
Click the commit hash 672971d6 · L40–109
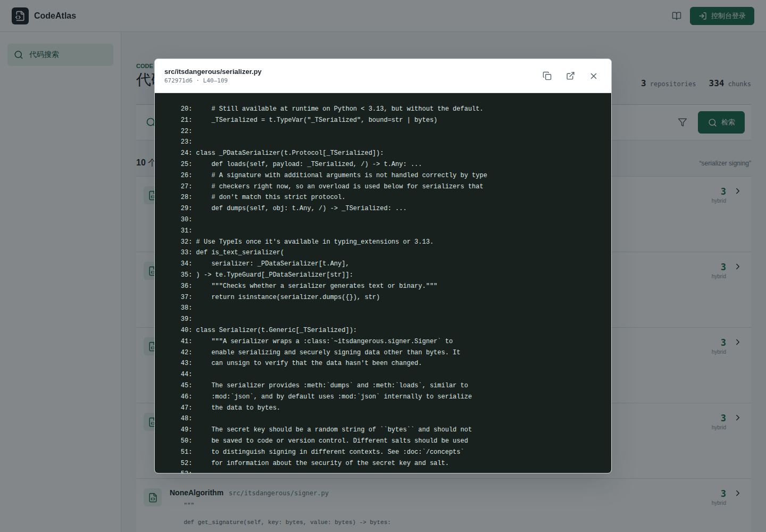196,81
